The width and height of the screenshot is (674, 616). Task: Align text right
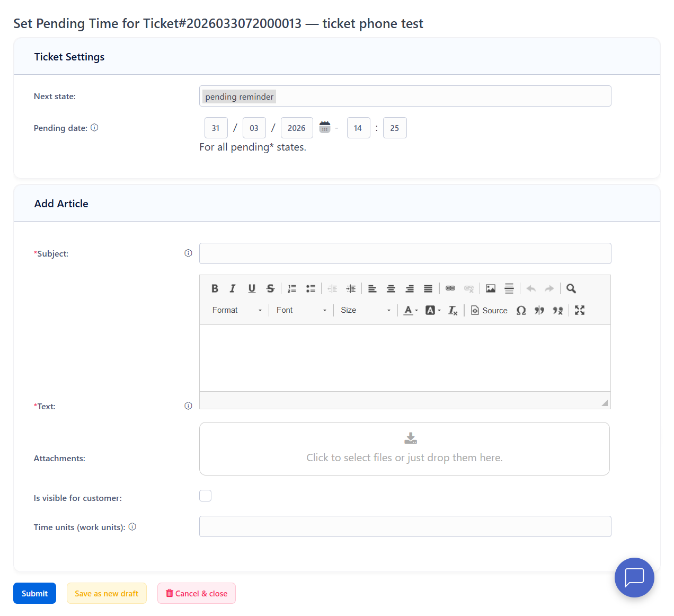click(410, 288)
